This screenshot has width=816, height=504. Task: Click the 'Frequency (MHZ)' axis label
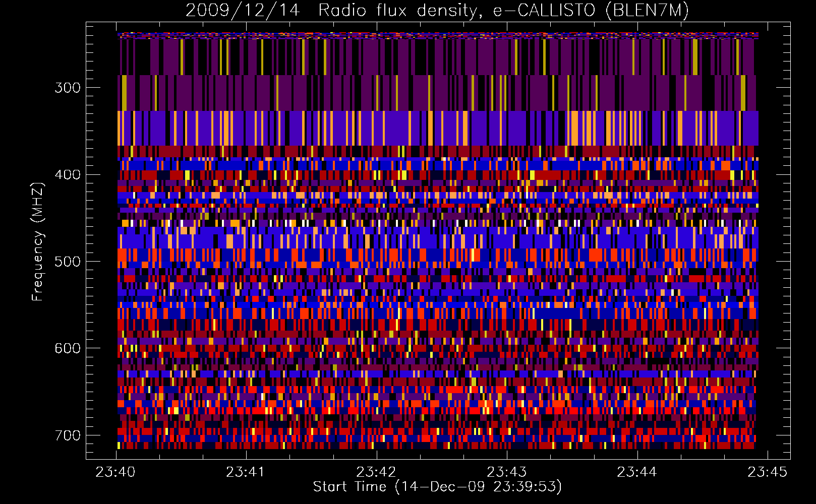(38, 241)
